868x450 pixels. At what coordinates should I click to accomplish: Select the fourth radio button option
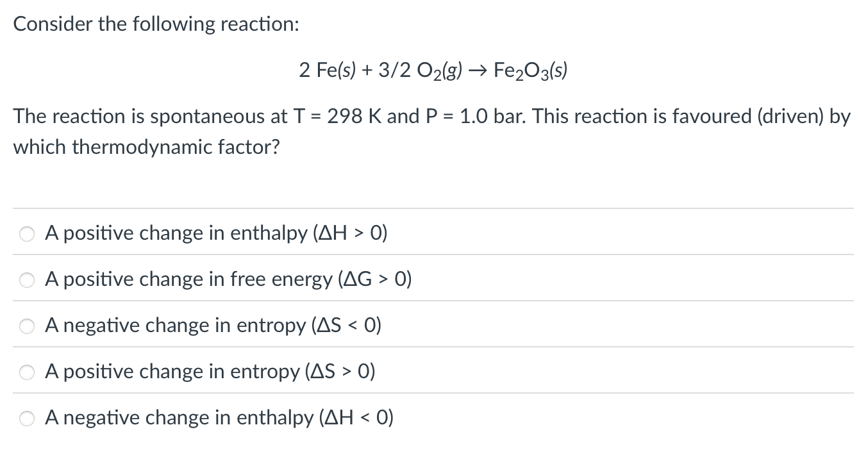(26, 372)
